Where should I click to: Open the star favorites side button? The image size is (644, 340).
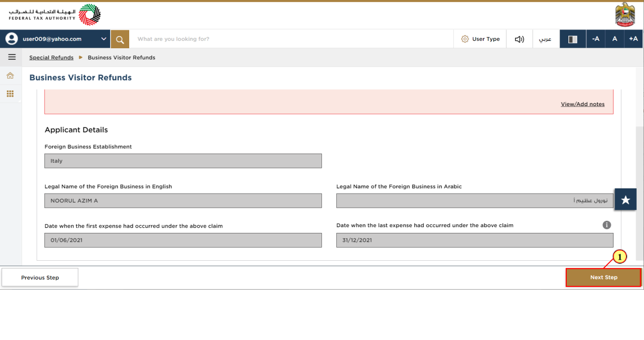(626, 200)
